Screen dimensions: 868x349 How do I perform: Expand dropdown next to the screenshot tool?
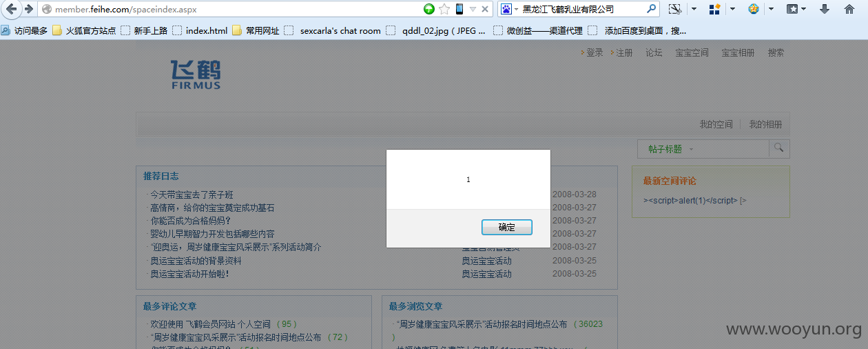tap(694, 9)
